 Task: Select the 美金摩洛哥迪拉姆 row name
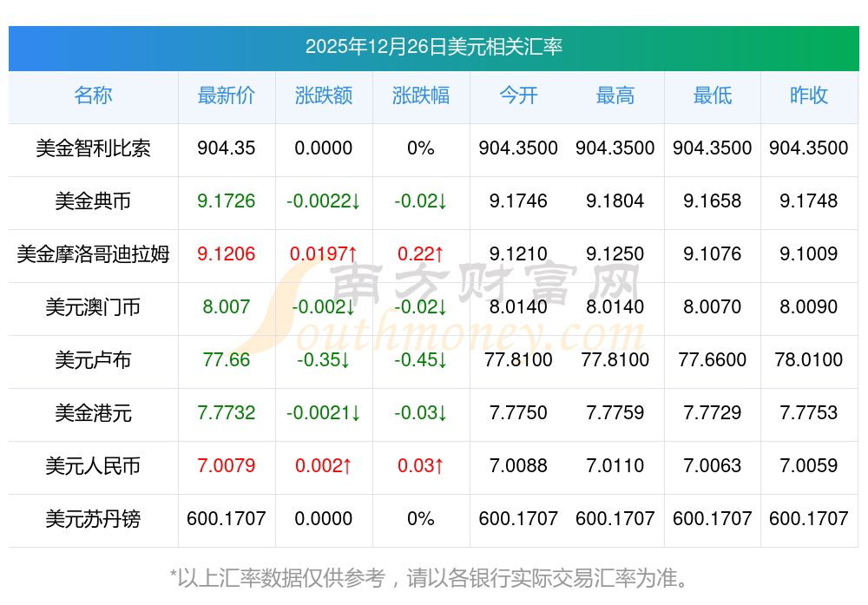(x=93, y=254)
